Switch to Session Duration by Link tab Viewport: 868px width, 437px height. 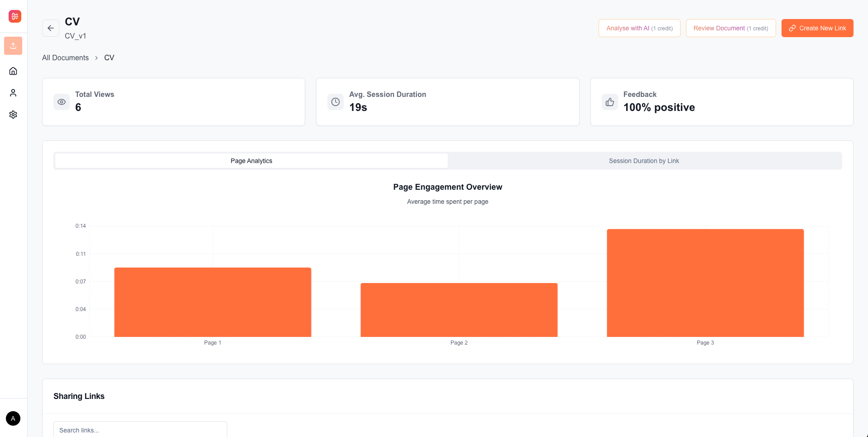pyautogui.click(x=643, y=161)
